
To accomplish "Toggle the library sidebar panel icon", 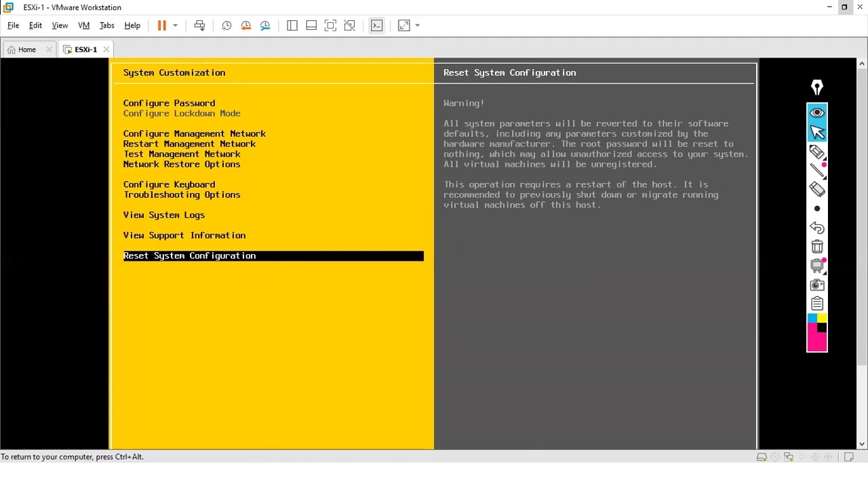I will [x=292, y=26].
